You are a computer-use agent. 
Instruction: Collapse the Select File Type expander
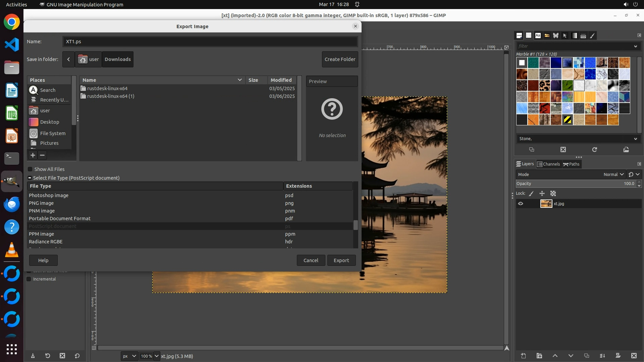tap(30, 178)
